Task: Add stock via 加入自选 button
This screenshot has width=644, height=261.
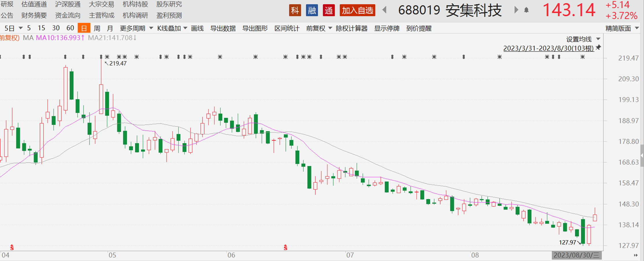Action: coord(357,10)
